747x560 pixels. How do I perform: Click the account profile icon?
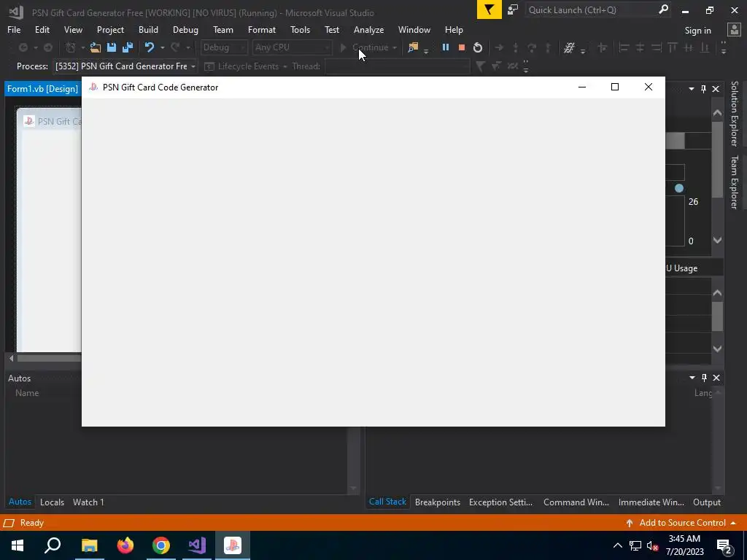pos(734,29)
